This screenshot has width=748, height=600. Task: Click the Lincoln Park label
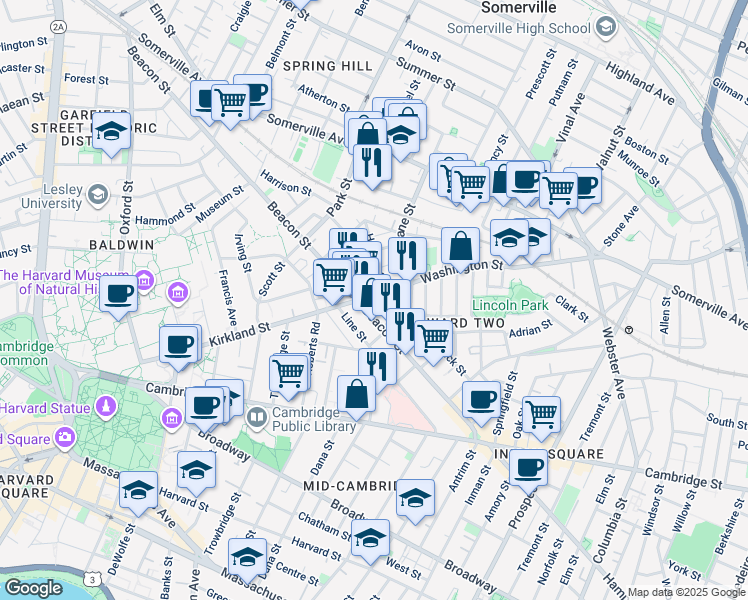[x=506, y=304]
